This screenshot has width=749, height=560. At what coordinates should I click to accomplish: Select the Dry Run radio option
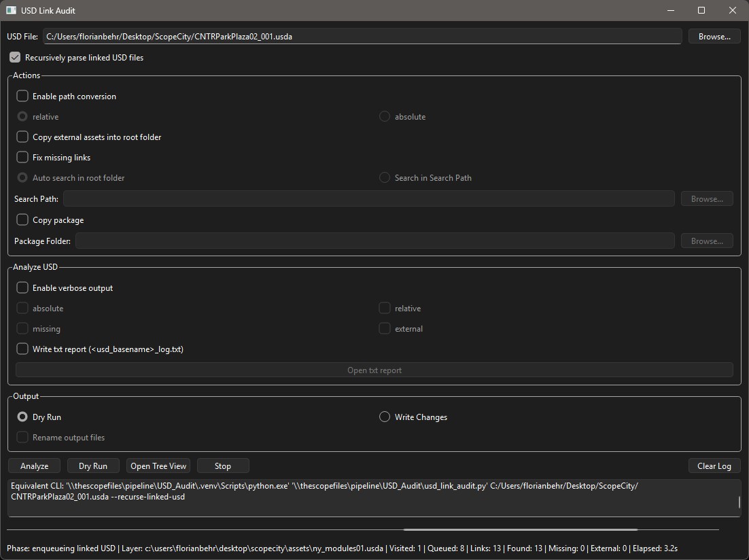pyautogui.click(x=22, y=417)
